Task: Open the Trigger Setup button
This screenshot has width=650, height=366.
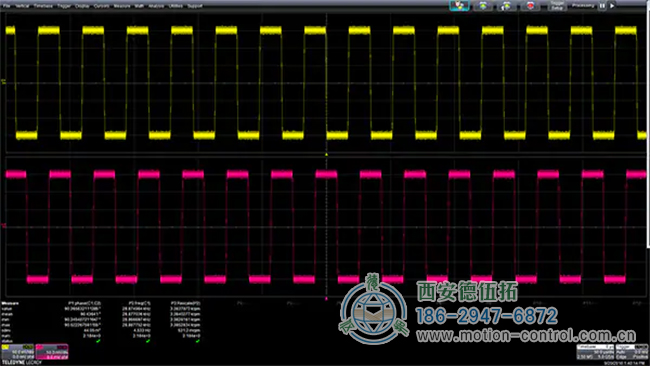Action: [557, 5]
